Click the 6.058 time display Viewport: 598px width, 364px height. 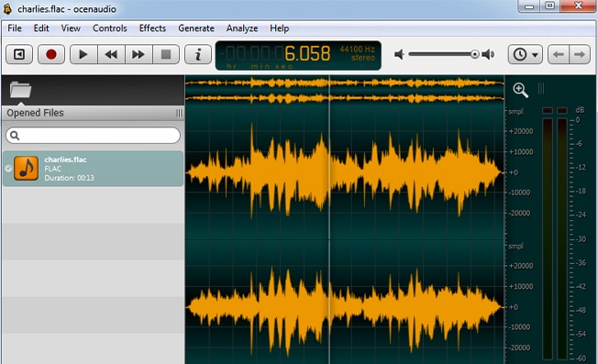coord(307,54)
